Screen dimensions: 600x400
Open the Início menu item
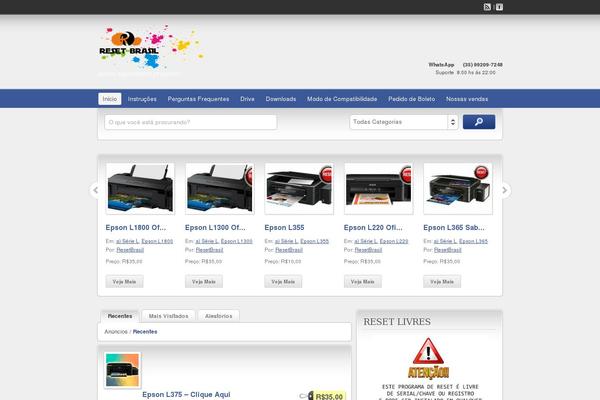[x=110, y=99]
